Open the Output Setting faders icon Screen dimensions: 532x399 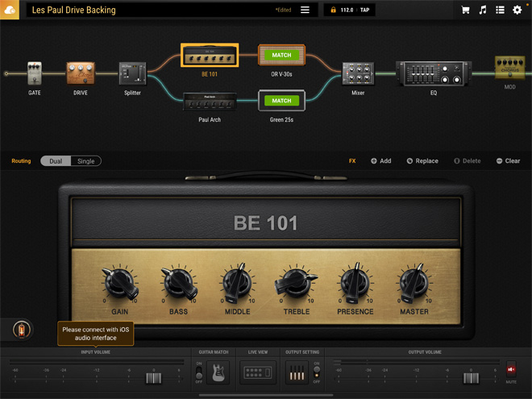coord(297,372)
